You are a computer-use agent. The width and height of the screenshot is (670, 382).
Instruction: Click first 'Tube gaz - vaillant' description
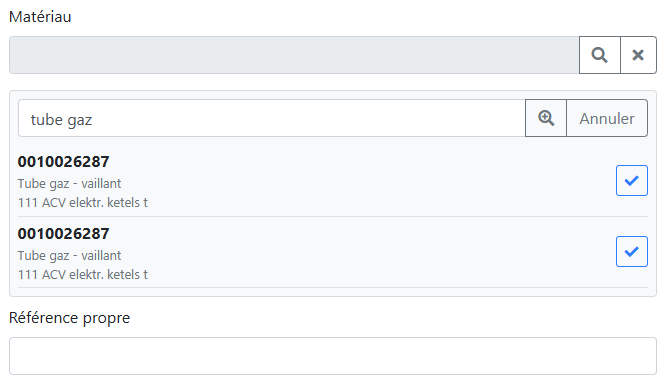(x=69, y=184)
